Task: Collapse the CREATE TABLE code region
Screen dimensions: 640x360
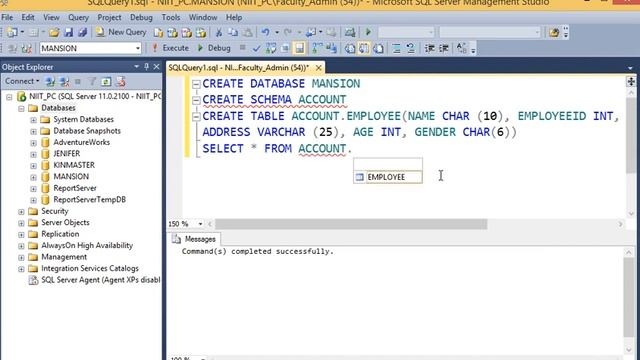Action: coord(196,117)
